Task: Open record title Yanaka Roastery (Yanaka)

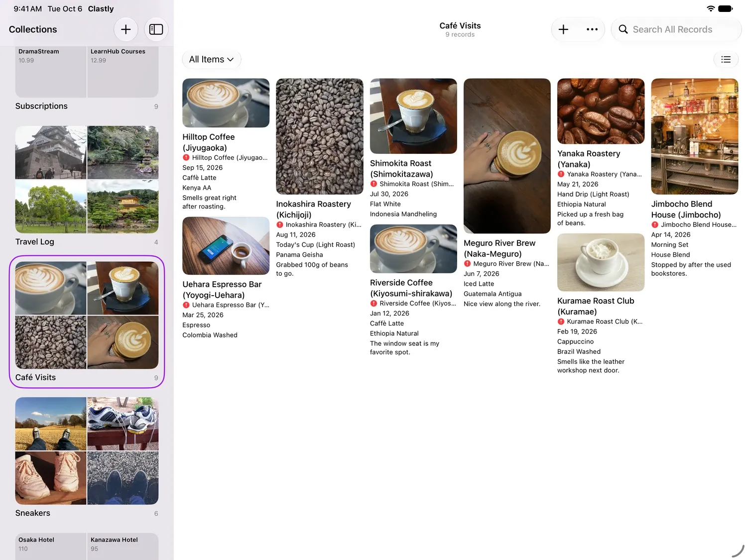Action: tap(589, 159)
